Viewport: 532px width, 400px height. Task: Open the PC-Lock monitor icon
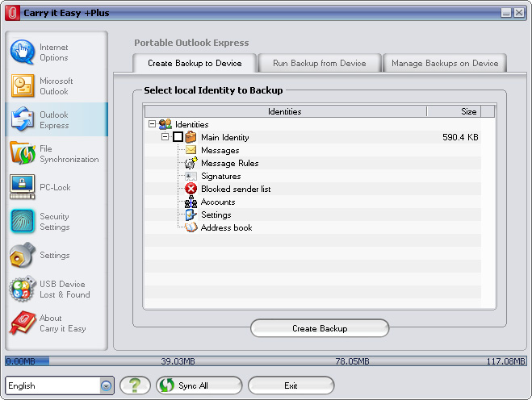23,187
